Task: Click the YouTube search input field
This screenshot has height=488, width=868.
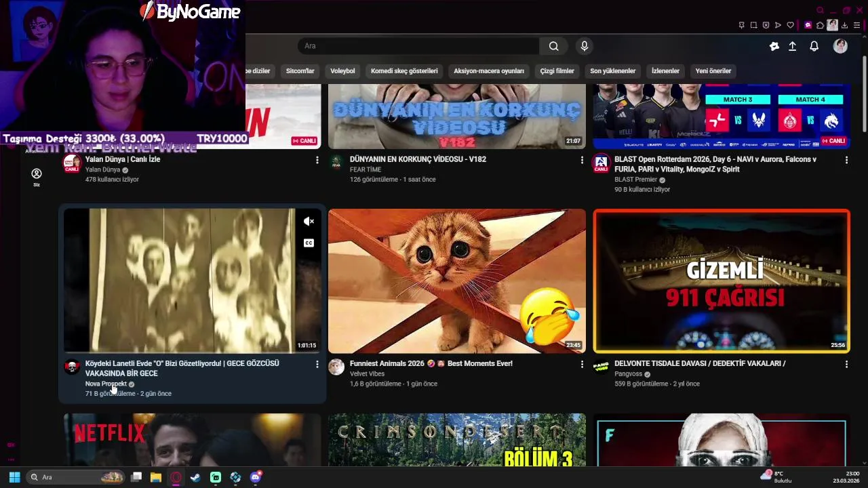Action: tap(418, 46)
